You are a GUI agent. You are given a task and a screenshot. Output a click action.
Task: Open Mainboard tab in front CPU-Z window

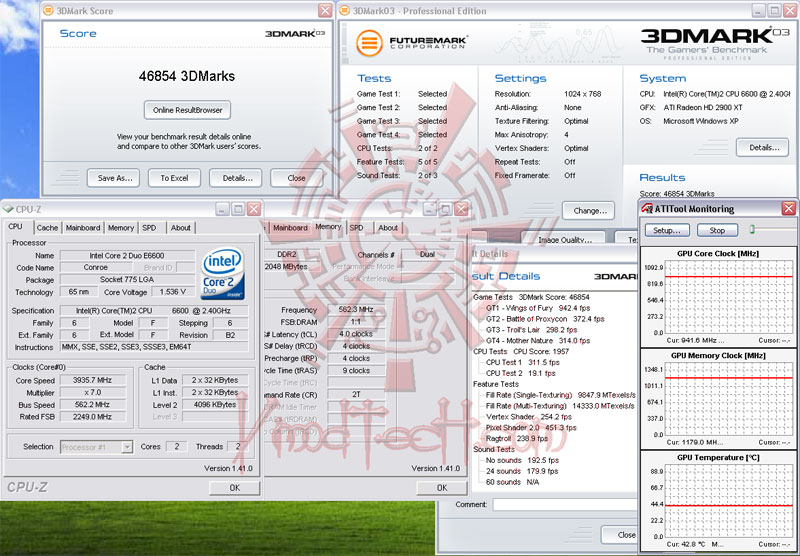(x=83, y=228)
